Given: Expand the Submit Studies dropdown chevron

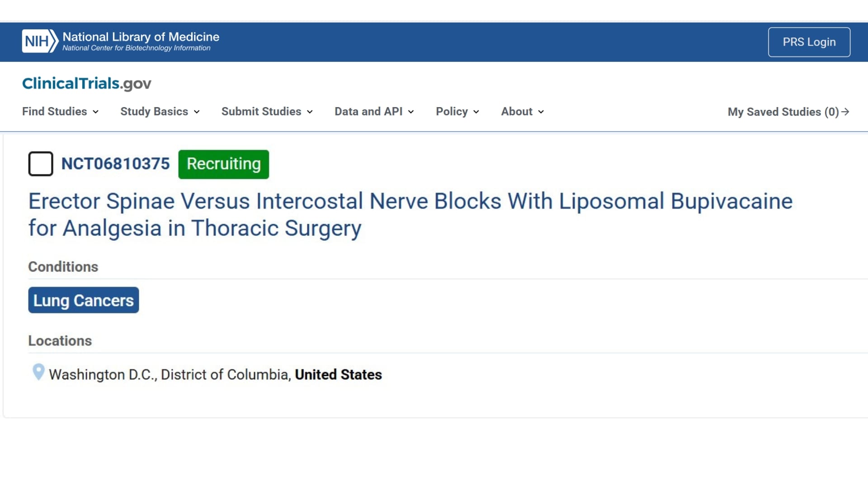Looking at the screenshot, I should 310,112.
